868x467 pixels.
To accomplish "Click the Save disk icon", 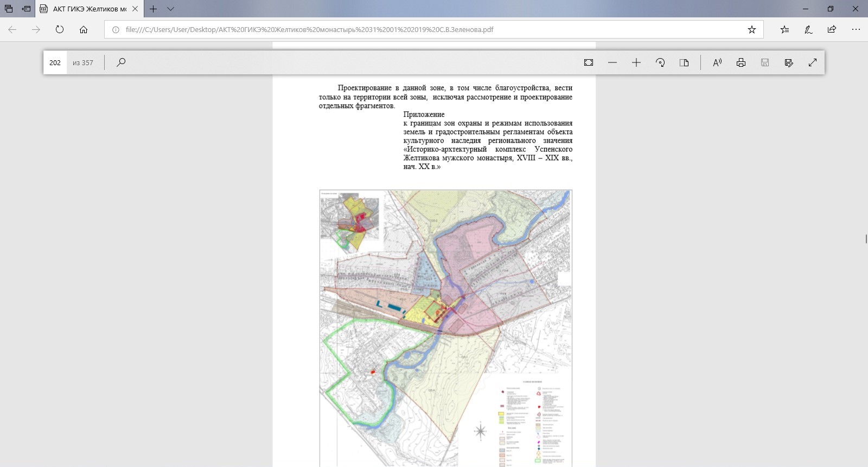I will click(x=765, y=62).
